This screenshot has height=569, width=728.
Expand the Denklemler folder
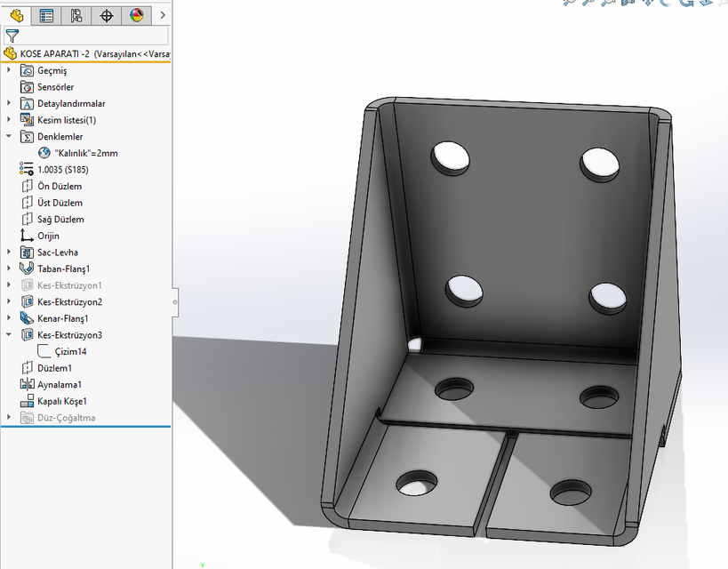point(8,136)
